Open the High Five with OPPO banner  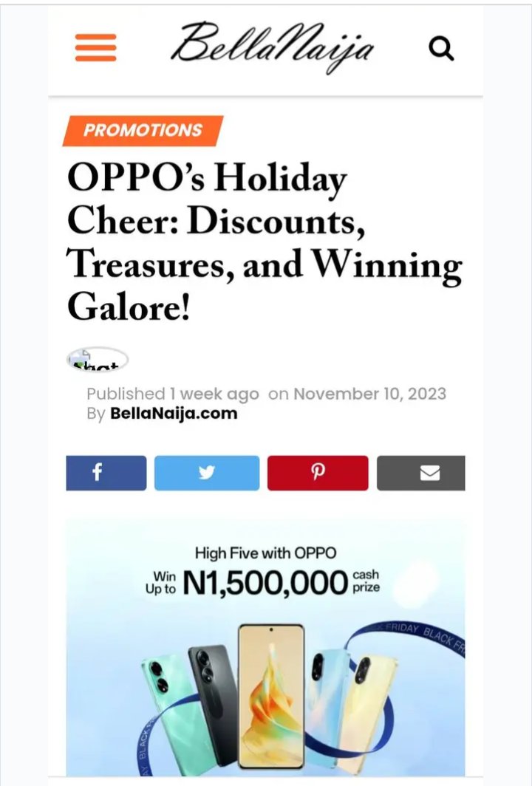pos(265,647)
